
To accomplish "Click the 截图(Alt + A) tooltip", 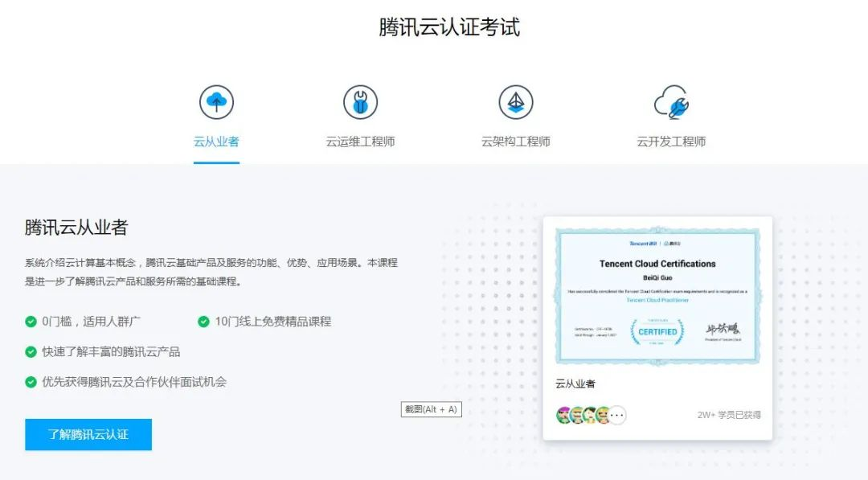I will 432,410.
